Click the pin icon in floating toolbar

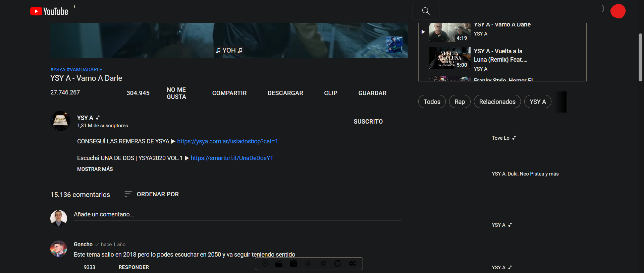click(x=323, y=264)
